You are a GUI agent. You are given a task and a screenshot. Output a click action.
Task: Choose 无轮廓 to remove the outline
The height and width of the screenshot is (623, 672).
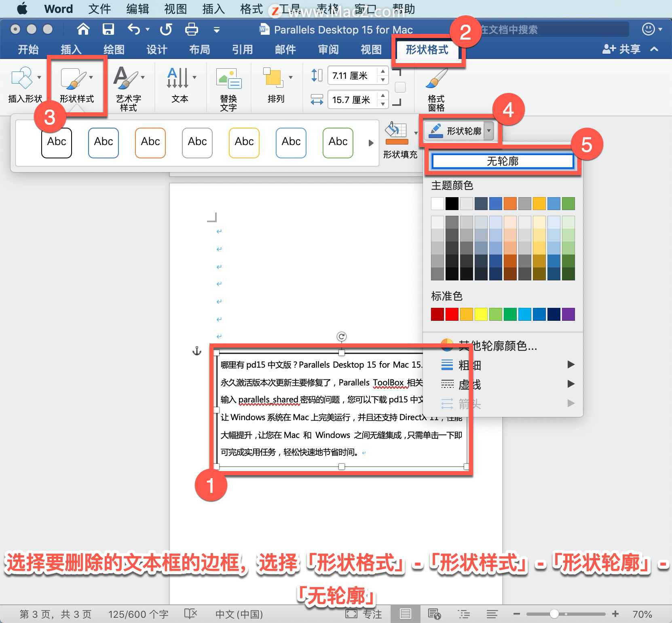click(503, 161)
